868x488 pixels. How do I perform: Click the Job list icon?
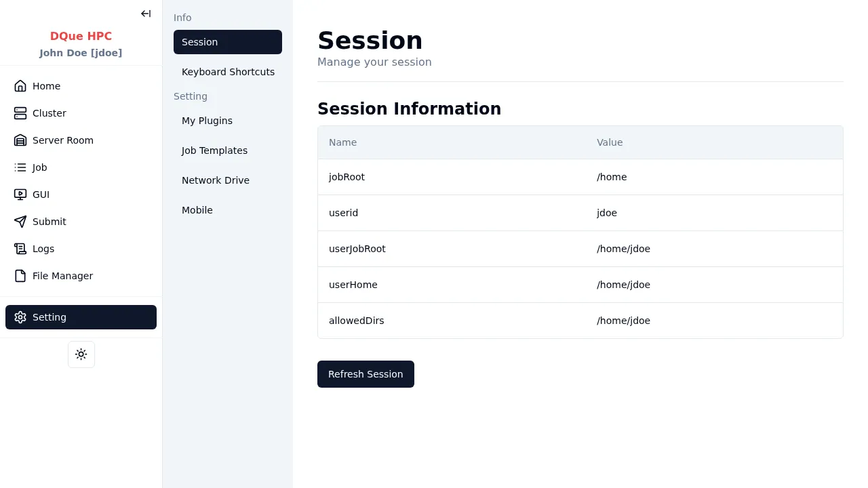pyautogui.click(x=20, y=167)
